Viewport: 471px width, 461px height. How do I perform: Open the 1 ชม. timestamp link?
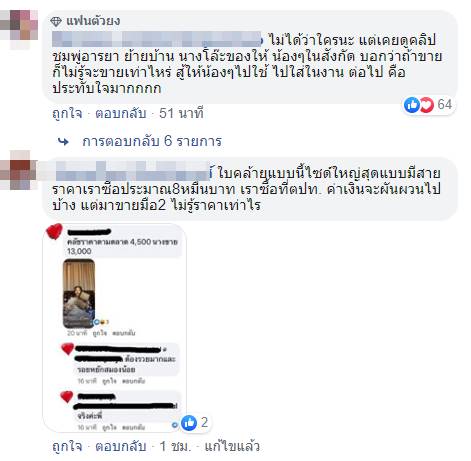coord(175,446)
